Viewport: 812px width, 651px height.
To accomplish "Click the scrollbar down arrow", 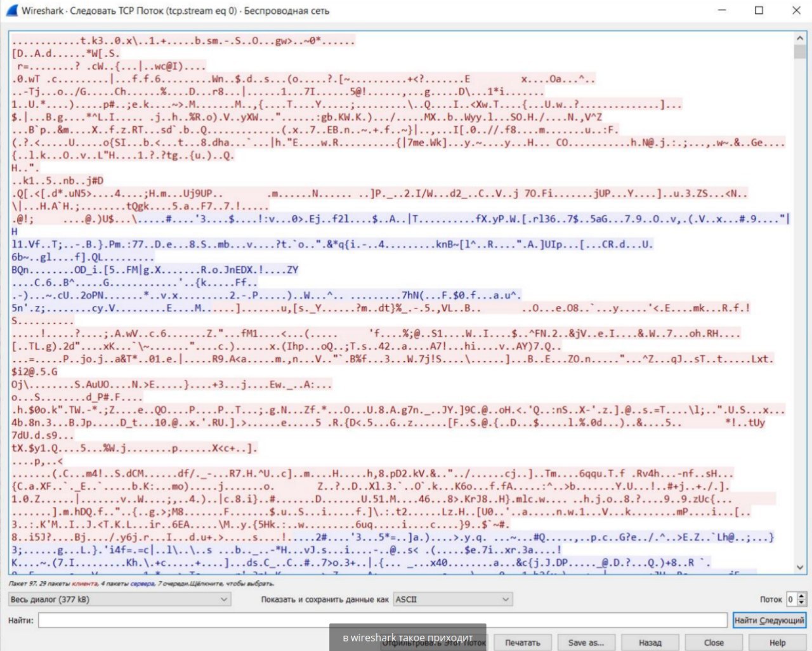I will point(800,569).
